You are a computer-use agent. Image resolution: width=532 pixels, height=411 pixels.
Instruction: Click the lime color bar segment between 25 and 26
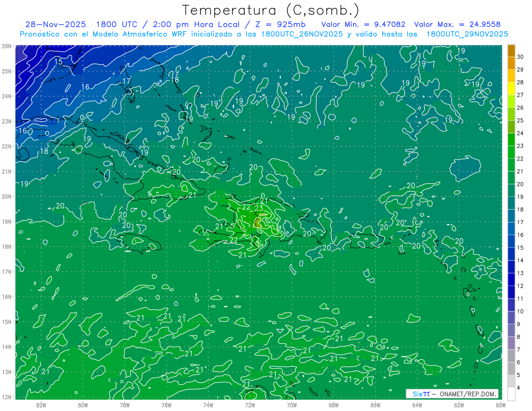pyautogui.click(x=511, y=114)
